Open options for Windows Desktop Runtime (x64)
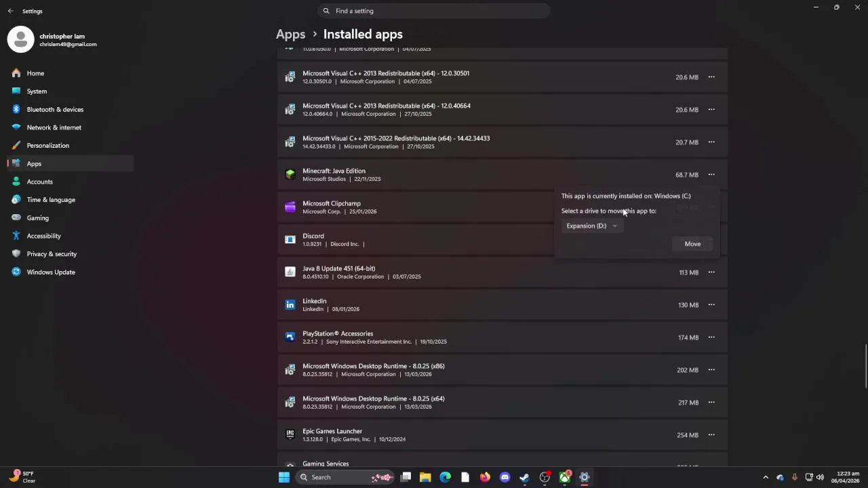868x488 pixels. [x=711, y=403]
